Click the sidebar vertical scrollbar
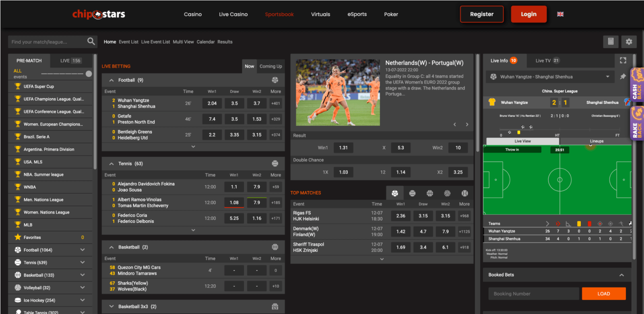This screenshot has width=644, height=314. point(95,112)
